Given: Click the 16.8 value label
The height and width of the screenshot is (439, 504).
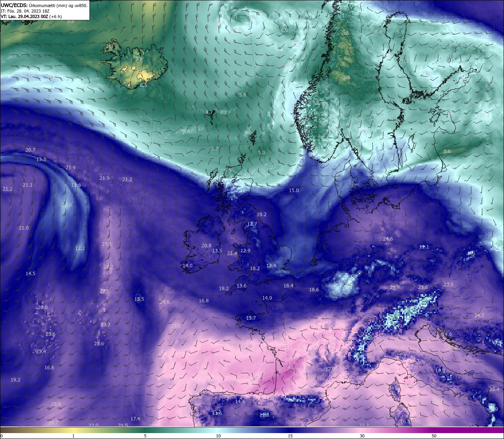Looking at the screenshot, I should click(204, 300).
